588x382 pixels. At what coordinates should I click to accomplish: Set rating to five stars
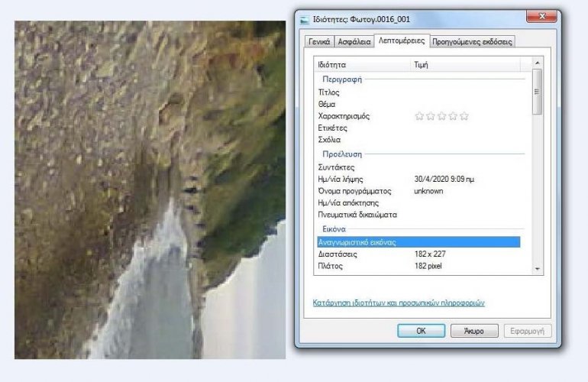click(464, 116)
